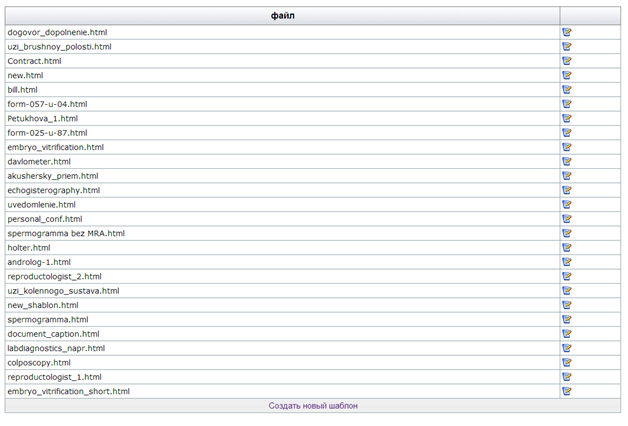This screenshot has height=426, width=628.
Task: Edit colposcopy.html using its row icon
Action: click(x=567, y=363)
